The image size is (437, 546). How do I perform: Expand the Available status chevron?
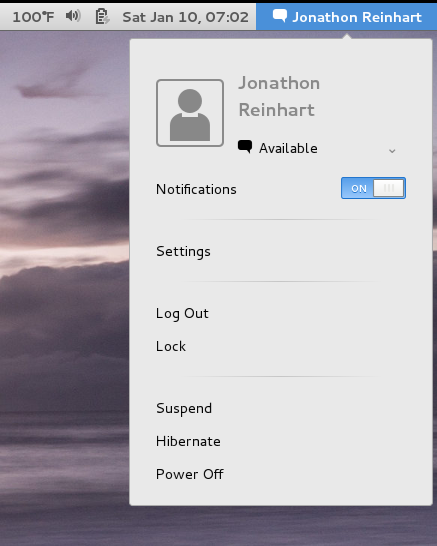(392, 151)
